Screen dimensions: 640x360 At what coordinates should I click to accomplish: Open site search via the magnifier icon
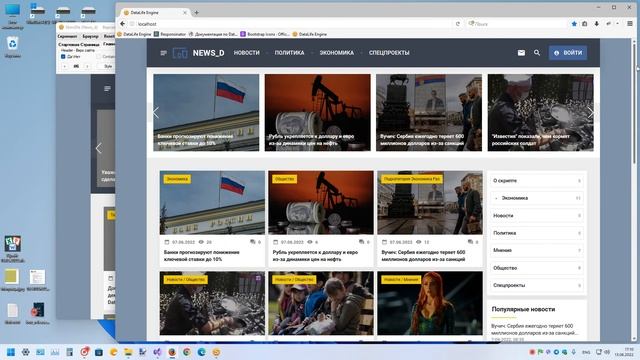(x=537, y=53)
